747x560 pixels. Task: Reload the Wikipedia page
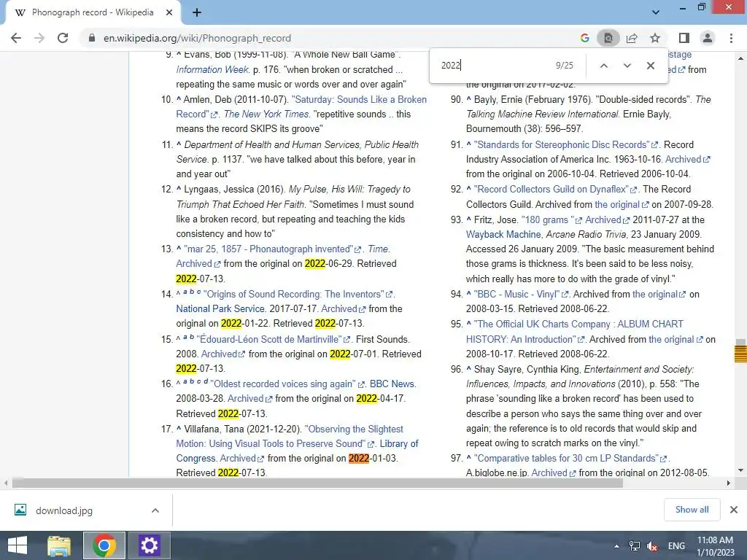pyautogui.click(x=63, y=38)
